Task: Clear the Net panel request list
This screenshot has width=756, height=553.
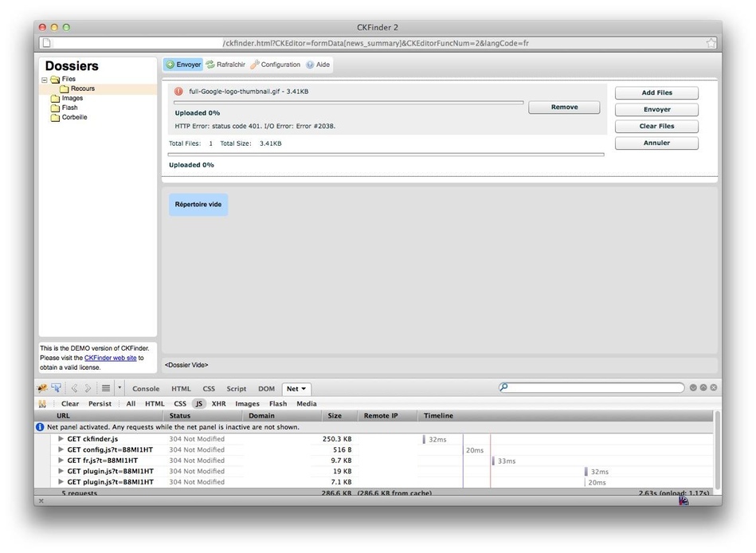Action: tap(70, 403)
